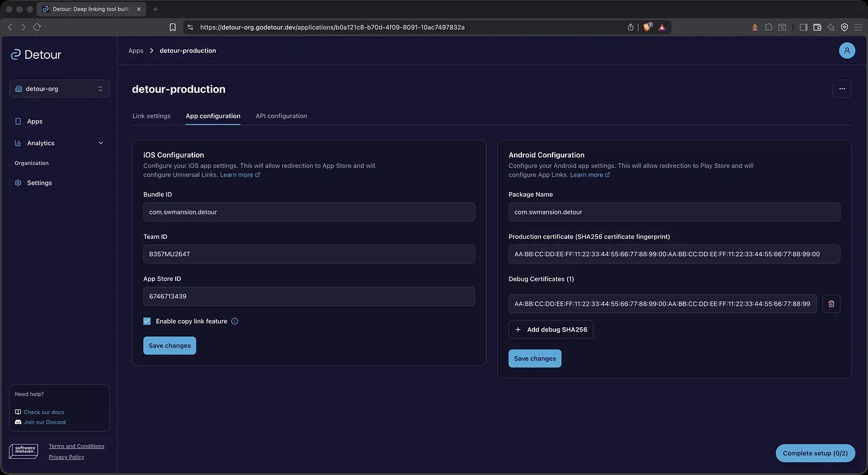Go to Settings in the sidebar
The image size is (868, 475).
point(39,183)
